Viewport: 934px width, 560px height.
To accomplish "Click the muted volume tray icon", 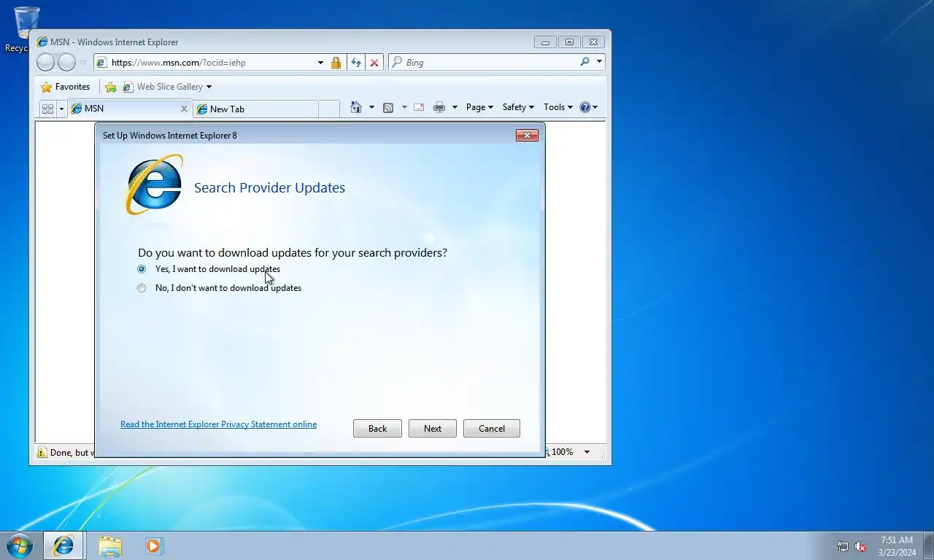I will 860,546.
